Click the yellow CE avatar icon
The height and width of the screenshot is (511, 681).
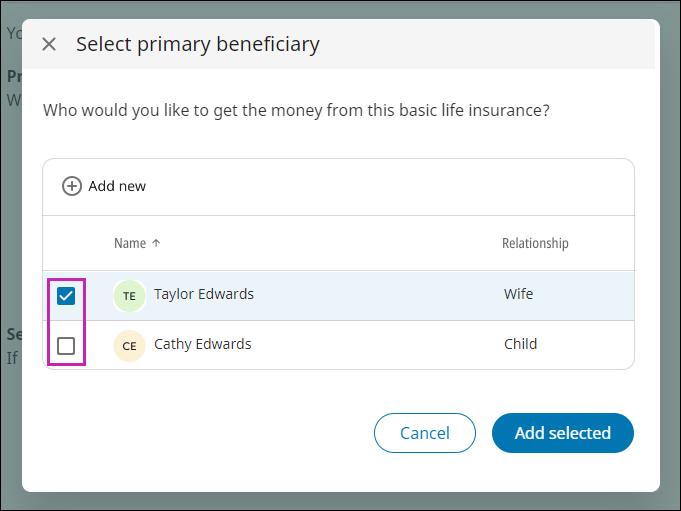click(x=129, y=346)
